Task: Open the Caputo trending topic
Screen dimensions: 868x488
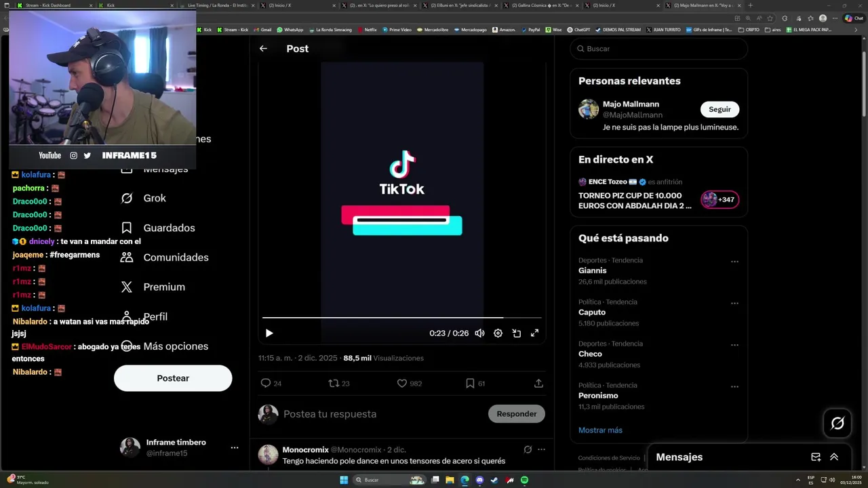Action: [592, 312]
